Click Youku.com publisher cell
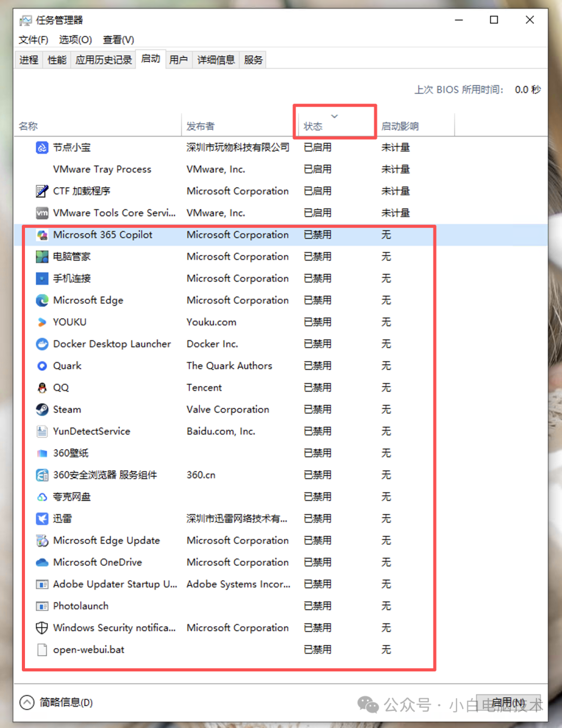This screenshot has width=562, height=728. click(211, 322)
